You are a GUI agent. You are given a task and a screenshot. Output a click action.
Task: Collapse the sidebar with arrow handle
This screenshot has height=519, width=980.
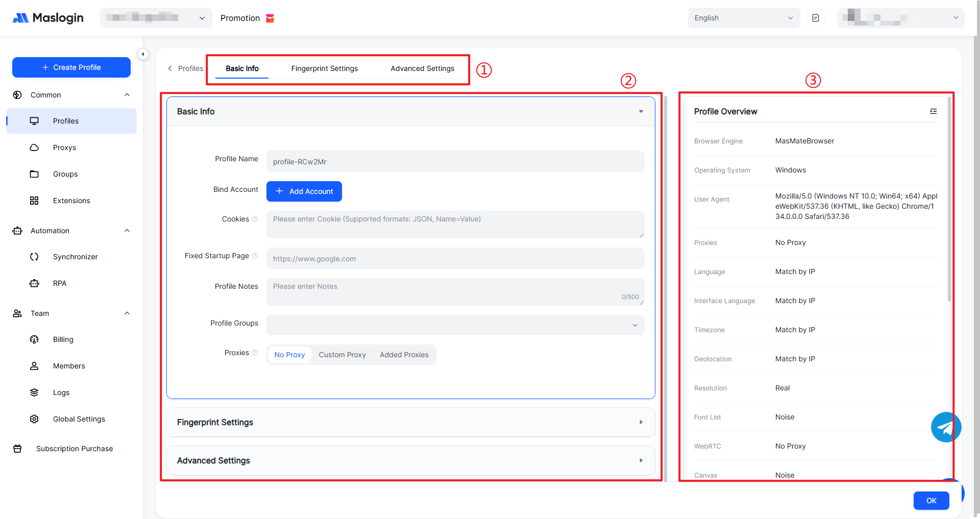coord(143,54)
